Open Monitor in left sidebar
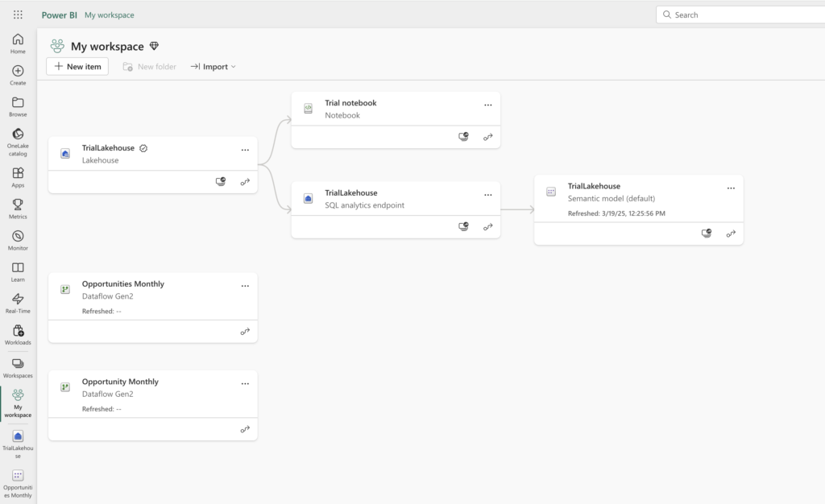This screenshot has height=504, width=825. [18, 240]
